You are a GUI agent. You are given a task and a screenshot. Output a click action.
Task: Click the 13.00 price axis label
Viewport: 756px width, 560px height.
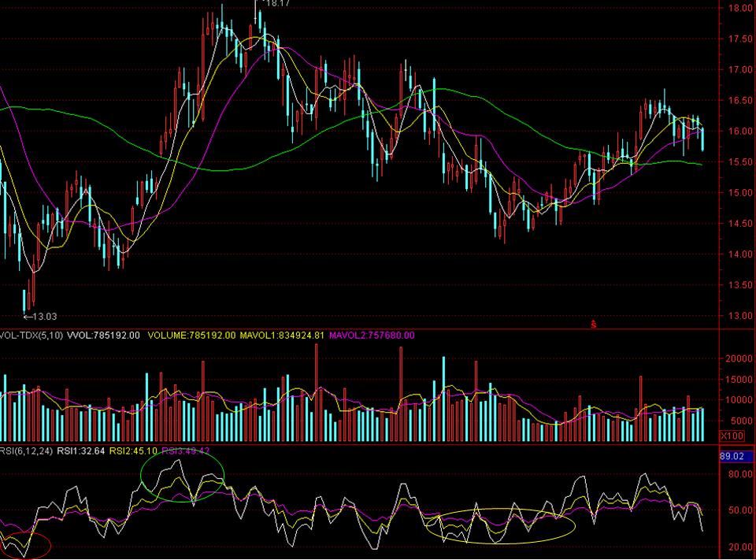(740, 316)
